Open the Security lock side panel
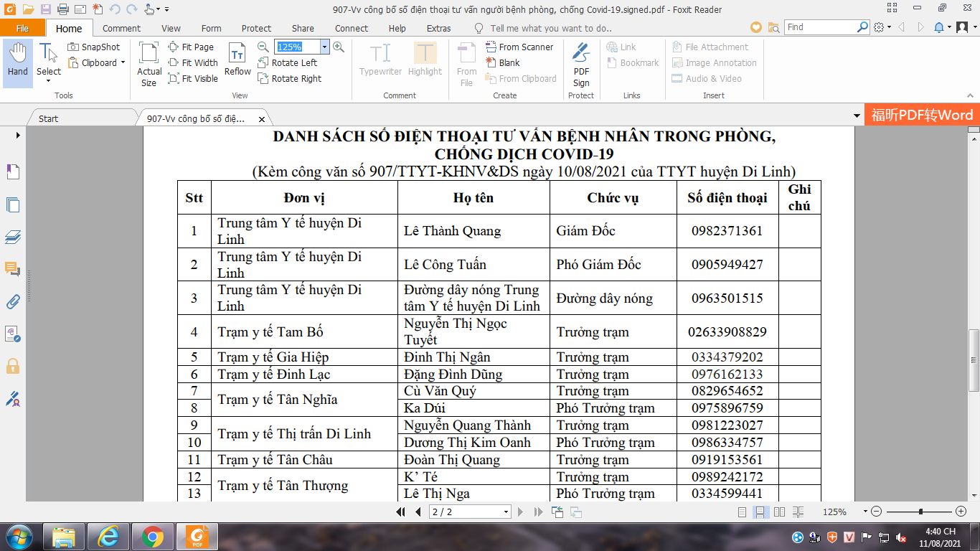 tap(13, 366)
